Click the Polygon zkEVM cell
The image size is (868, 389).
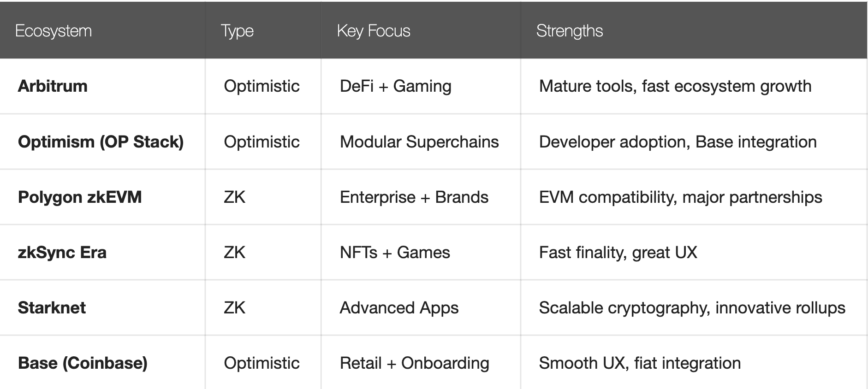[80, 197]
